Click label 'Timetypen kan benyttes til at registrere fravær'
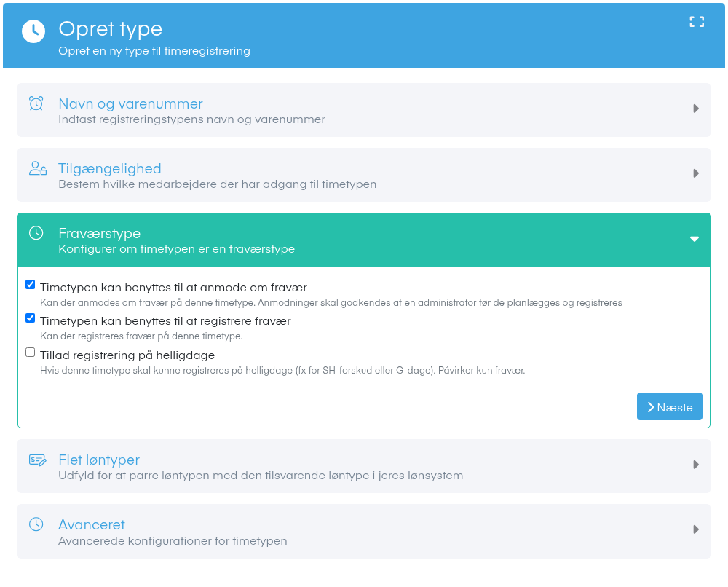Image resolution: width=728 pixels, height=587 pixels. pyautogui.click(x=165, y=321)
